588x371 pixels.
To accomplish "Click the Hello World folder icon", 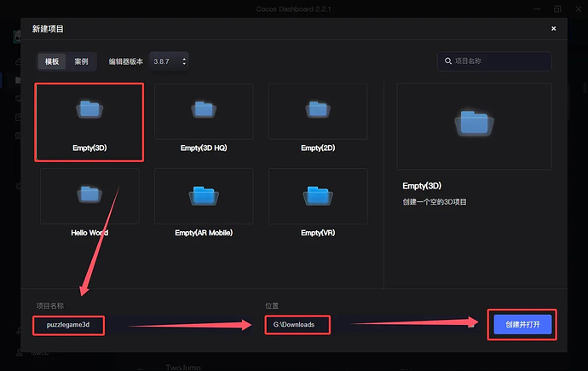I will pyautogui.click(x=89, y=194).
